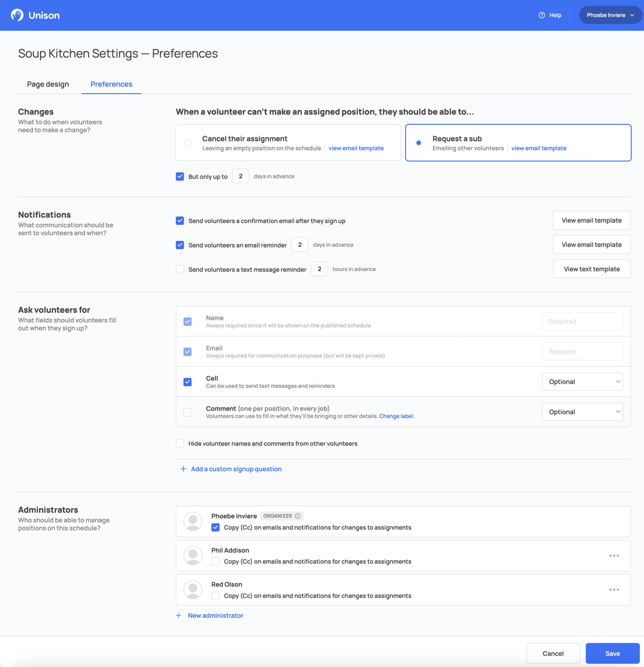
Task: View email template for Cancel their assignment
Action: tap(356, 148)
